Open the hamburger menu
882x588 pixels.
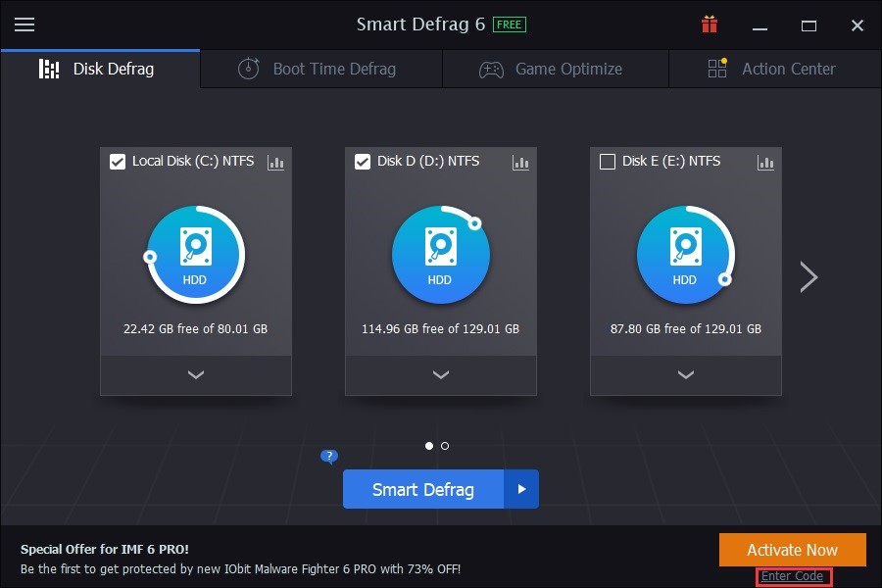point(24,25)
